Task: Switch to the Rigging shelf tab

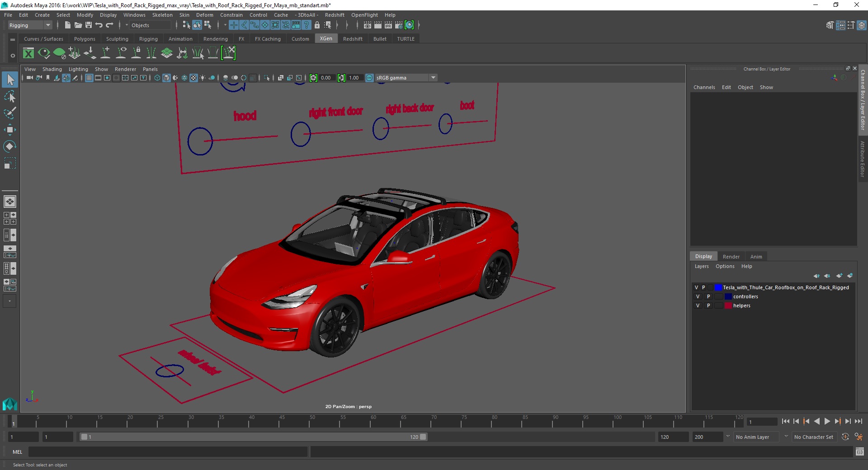Action: click(x=148, y=39)
